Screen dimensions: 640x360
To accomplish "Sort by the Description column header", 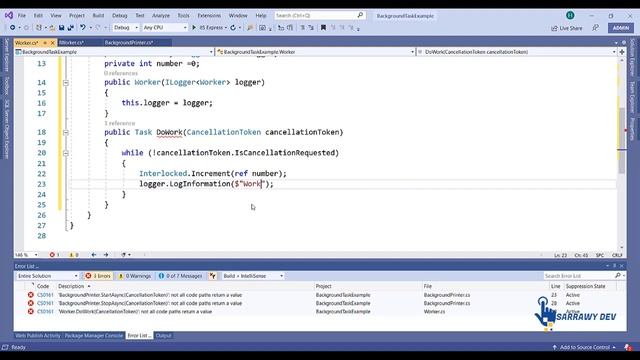I will click(x=71, y=286).
